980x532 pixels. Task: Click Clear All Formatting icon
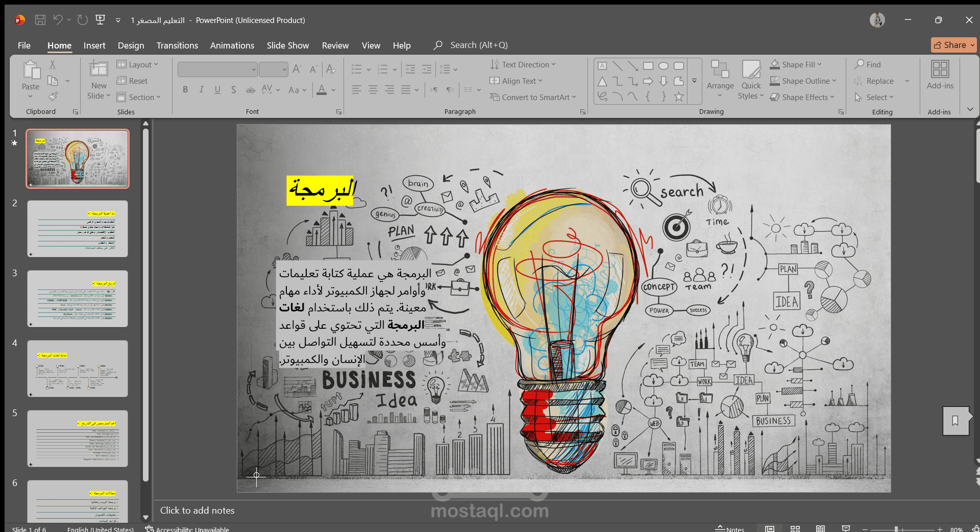pos(331,69)
